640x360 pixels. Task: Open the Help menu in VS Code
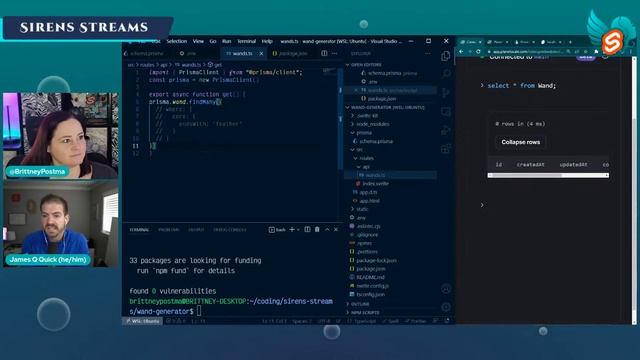pos(267,41)
